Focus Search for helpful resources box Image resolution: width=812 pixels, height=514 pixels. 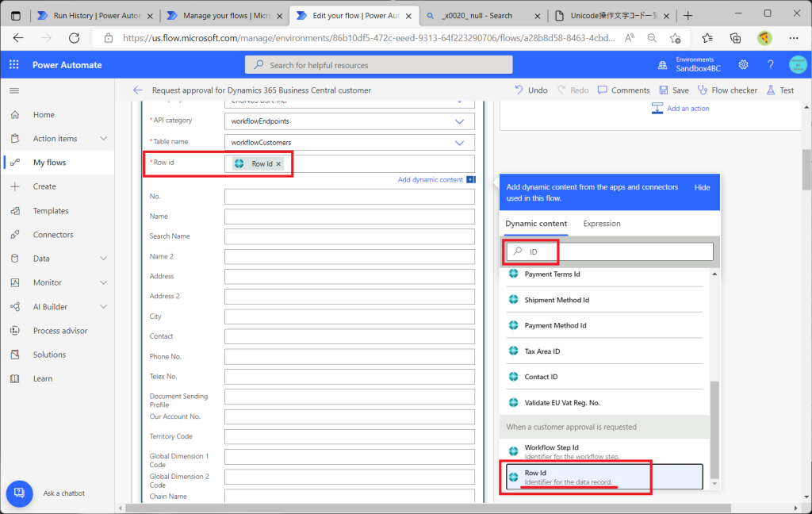coord(378,65)
